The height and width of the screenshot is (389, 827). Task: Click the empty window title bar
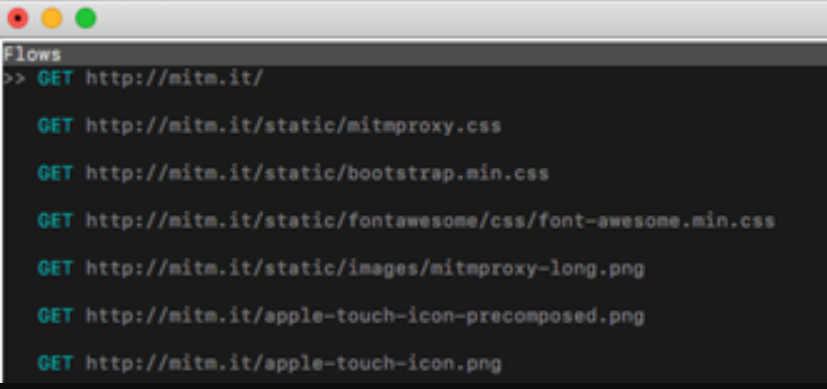tap(459, 18)
